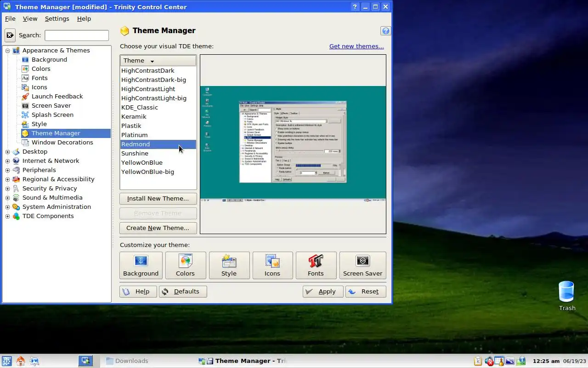Click the Redmond theme preview image
This screenshot has height=368, width=588.
(x=293, y=144)
